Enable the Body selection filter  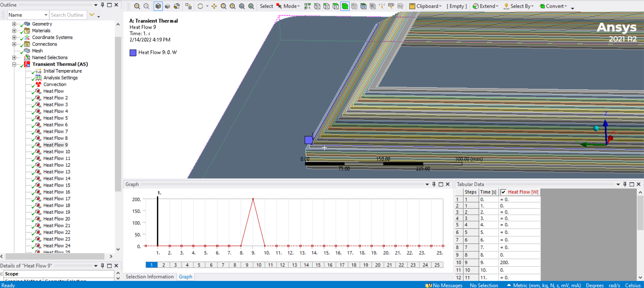(x=345, y=6)
